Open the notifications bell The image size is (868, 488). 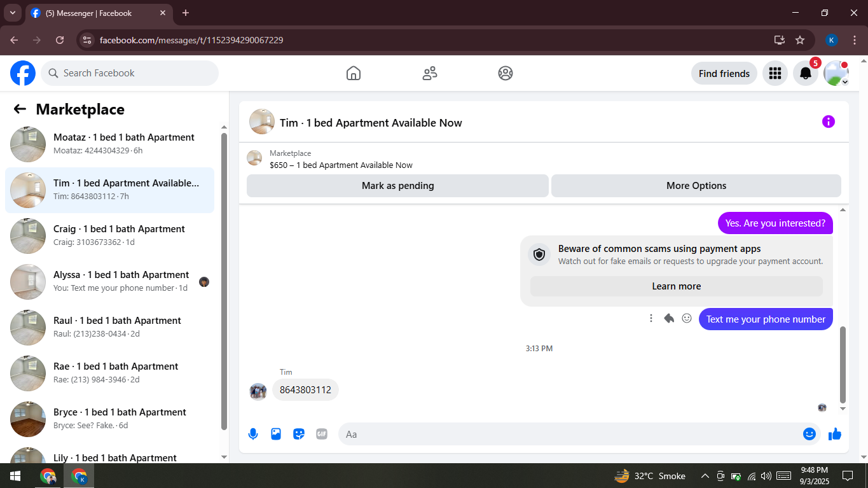(x=806, y=73)
